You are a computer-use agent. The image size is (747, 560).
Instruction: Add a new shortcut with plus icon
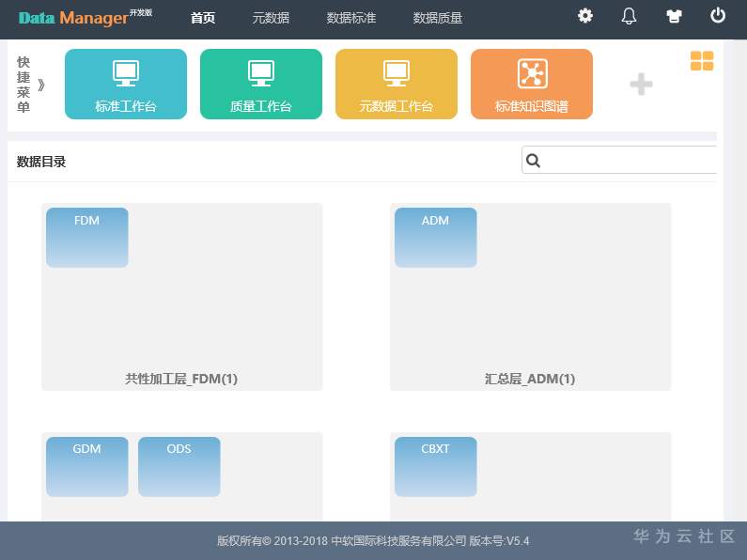641,85
